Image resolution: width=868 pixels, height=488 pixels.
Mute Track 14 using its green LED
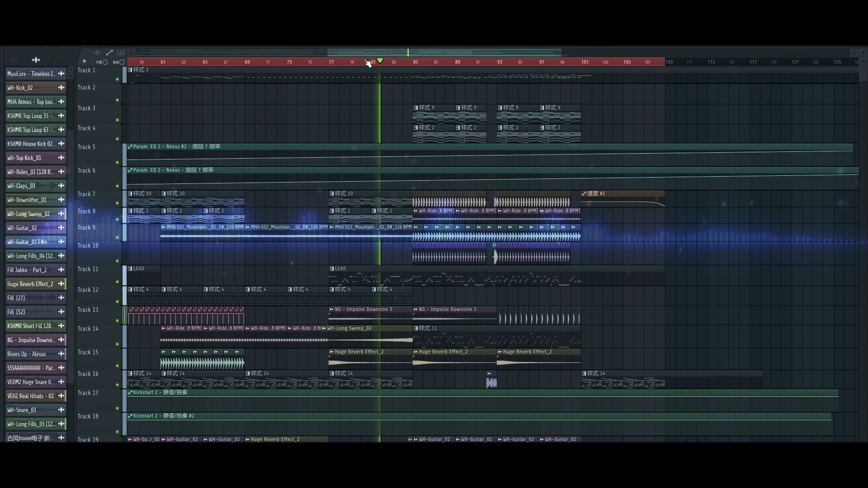click(118, 344)
